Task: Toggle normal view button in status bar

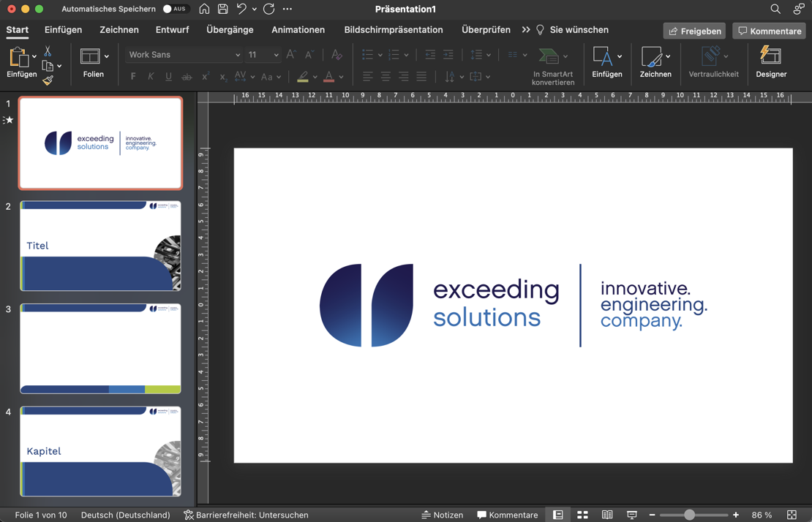Action: coord(558,515)
